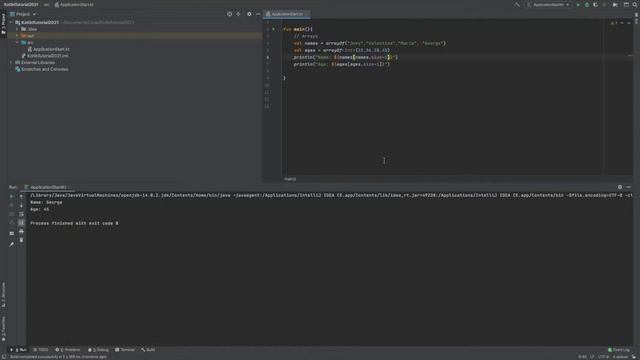Open the Event Log in status bar
The width and height of the screenshot is (640, 360).
[x=619, y=350]
